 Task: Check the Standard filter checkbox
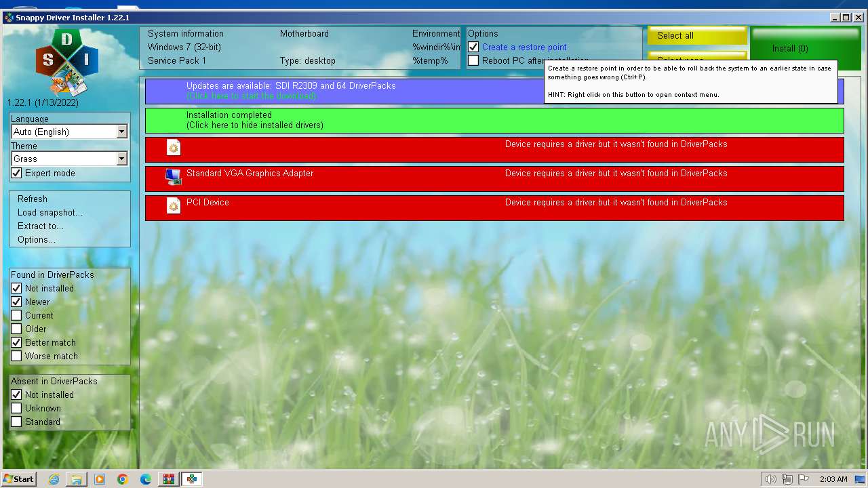point(16,422)
